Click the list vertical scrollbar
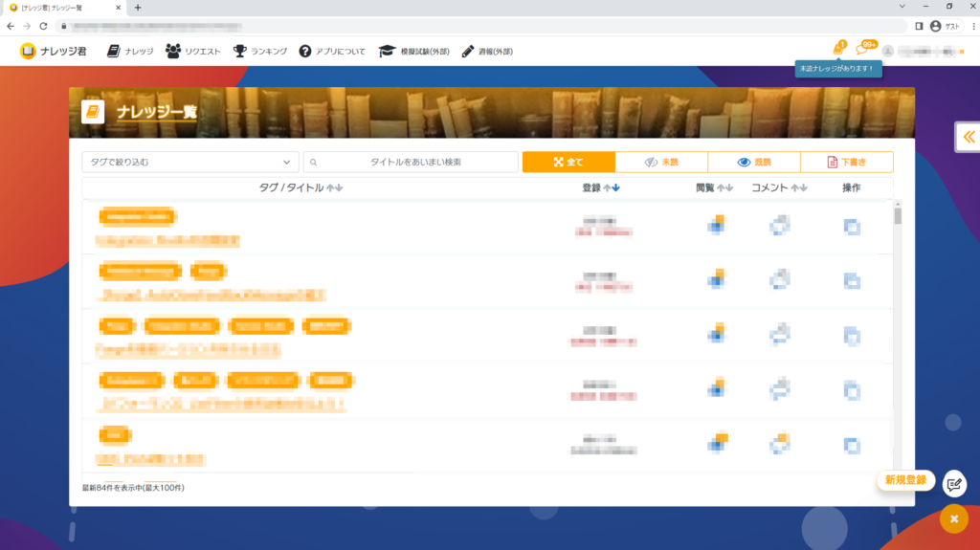This screenshot has width=980, height=550. [897, 216]
